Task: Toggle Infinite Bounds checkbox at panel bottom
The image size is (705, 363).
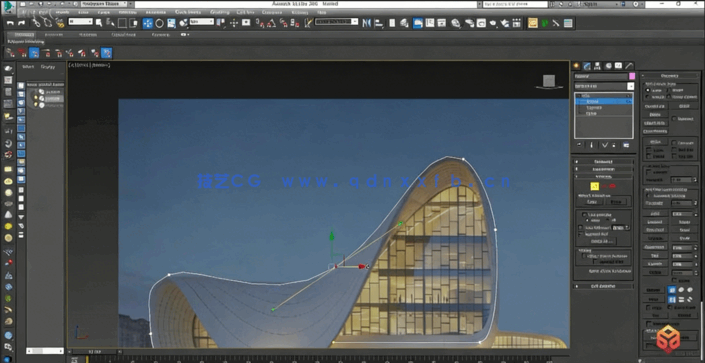Action: [x=649, y=324]
